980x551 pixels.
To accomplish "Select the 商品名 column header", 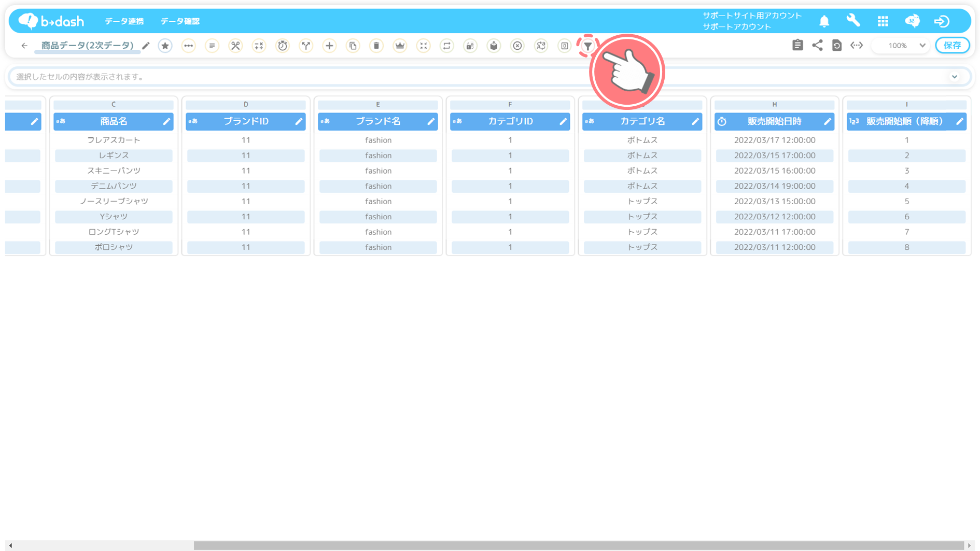I will click(114, 121).
